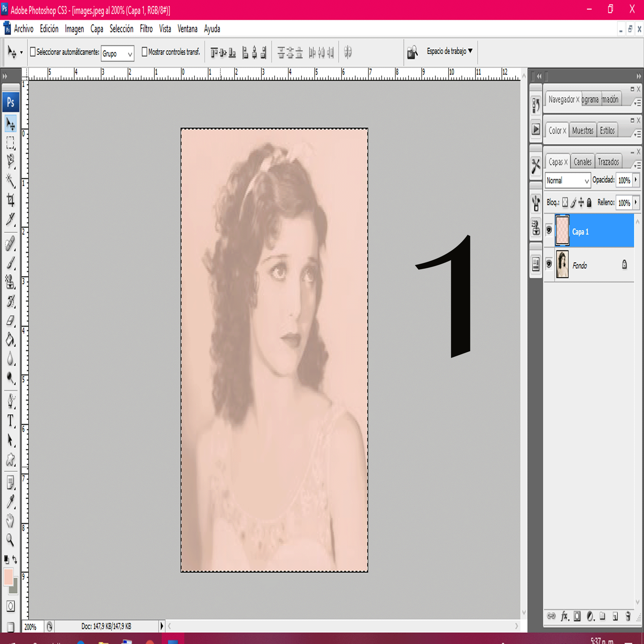Toggle visibility of Fondo layer

(x=549, y=265)
